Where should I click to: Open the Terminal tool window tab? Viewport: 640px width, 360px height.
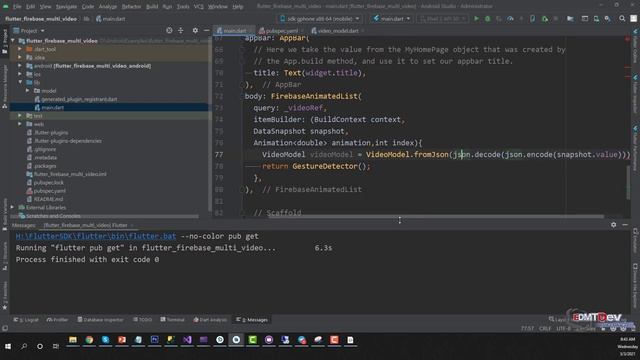click(173, 320)
